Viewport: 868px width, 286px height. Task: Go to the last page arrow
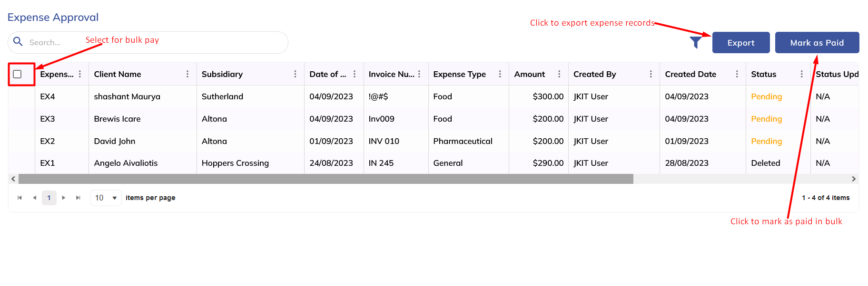point(78,198)
